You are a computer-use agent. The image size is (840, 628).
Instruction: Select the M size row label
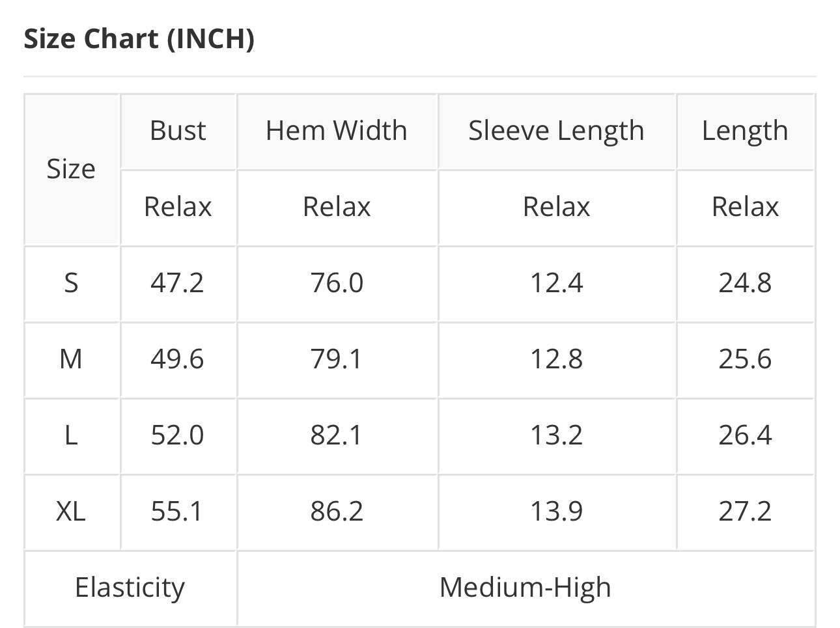coord(72,359)
